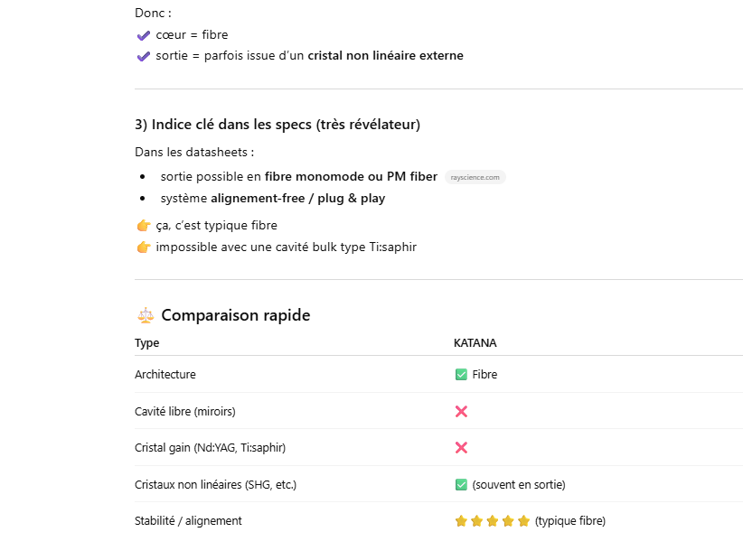Click the "3) Indice clé dans les specs" heading

pos(277,125)
